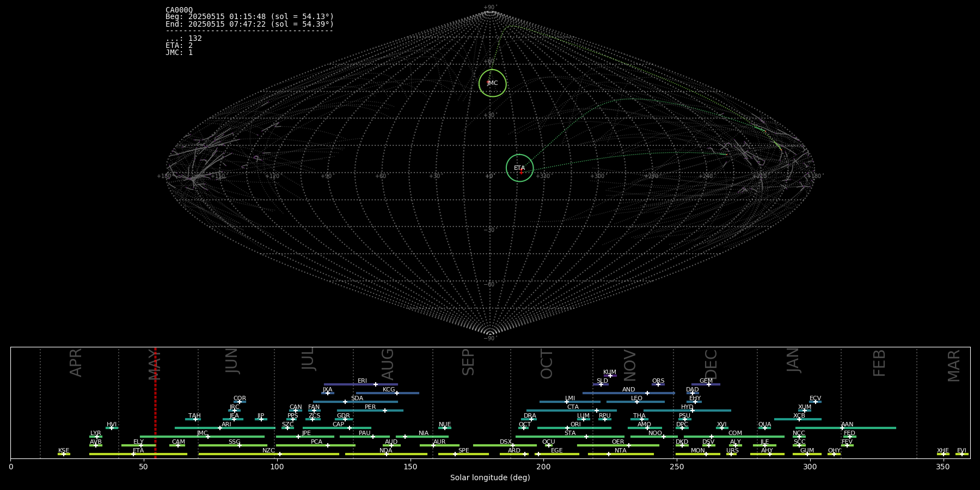Select the STA shower label in timeline
The image size is (980, 490).
(x=570, y=433)
